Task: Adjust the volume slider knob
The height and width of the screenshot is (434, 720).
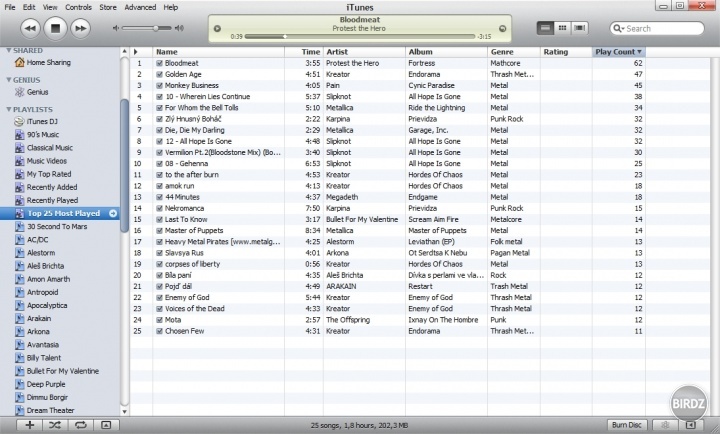Action: pyautogui.click(x=156, y=28)
